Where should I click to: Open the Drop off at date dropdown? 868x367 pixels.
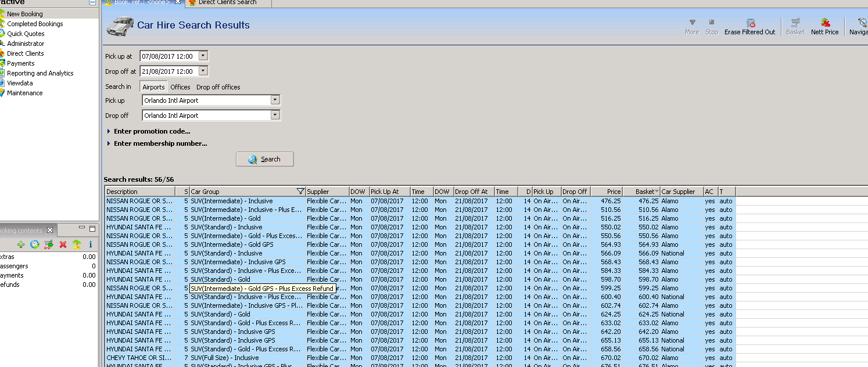pos(203,71)
